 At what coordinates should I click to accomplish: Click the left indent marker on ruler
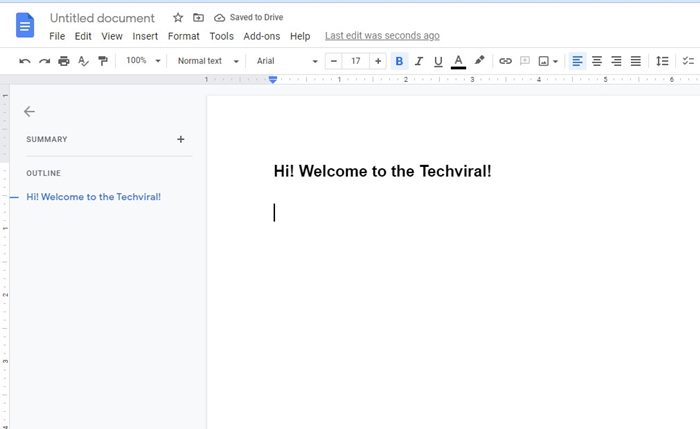pyautogui.click(x=273, y=80)
